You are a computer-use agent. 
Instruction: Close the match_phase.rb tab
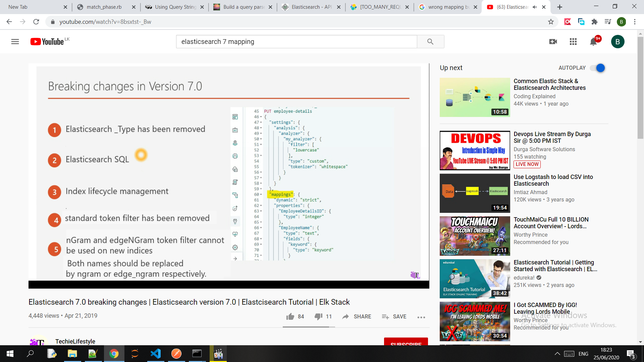click(x=134, y=7)
